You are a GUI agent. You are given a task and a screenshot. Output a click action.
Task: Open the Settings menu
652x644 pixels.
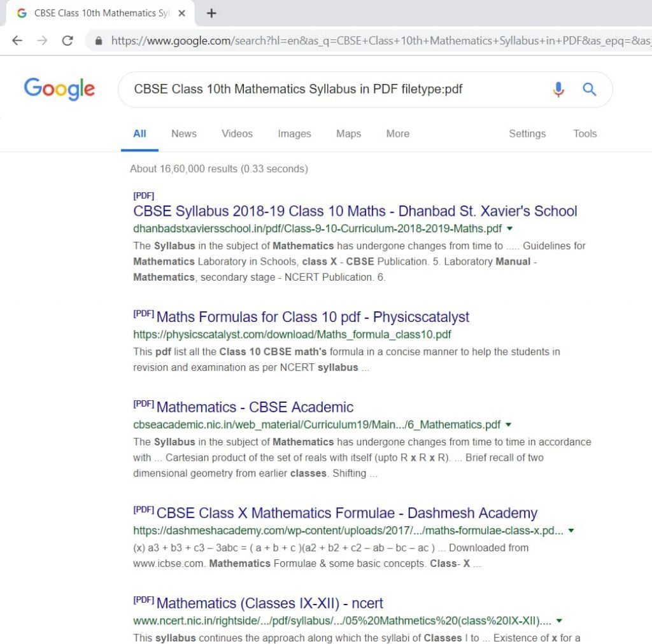coord(527,134)
